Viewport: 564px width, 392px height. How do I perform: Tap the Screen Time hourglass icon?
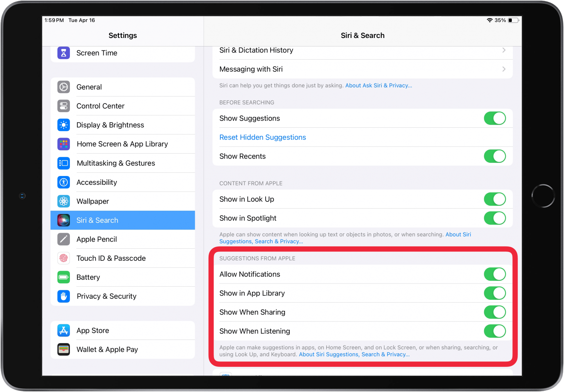coord(63,53)
